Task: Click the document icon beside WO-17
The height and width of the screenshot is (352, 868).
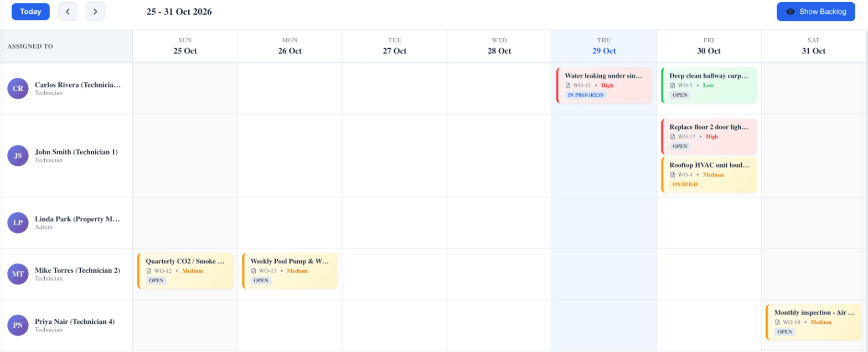Action: 673,137
